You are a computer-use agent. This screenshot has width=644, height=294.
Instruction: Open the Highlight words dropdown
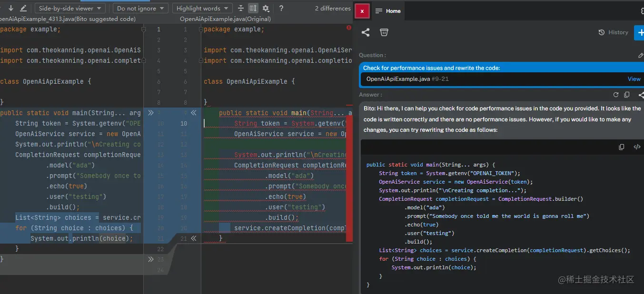point(202,8)
